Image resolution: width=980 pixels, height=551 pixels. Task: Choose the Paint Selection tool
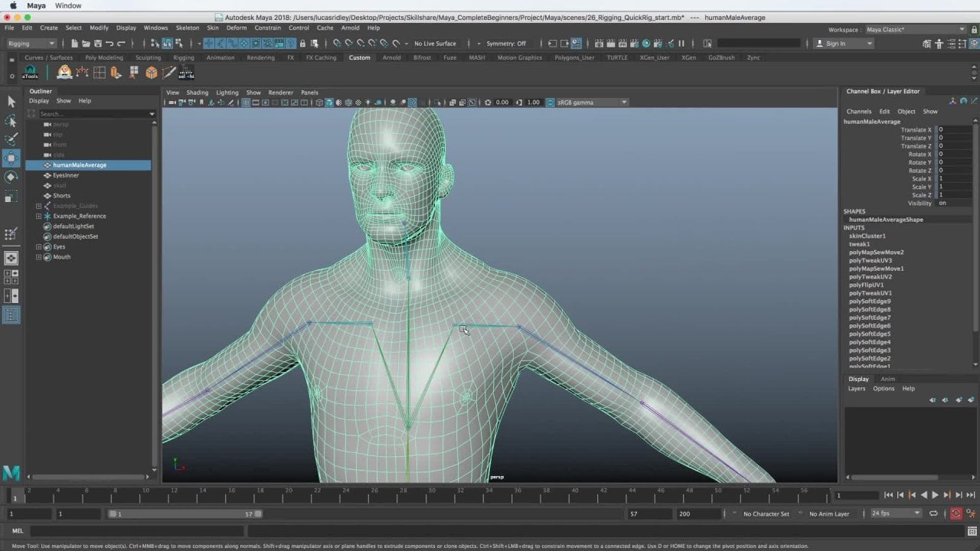coord(11,139)
